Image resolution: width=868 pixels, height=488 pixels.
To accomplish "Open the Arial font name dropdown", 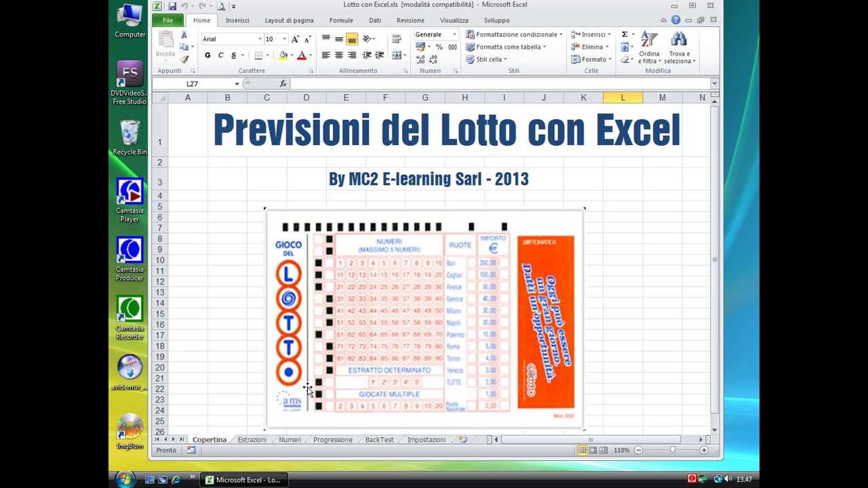I will [x=259, y=39].
